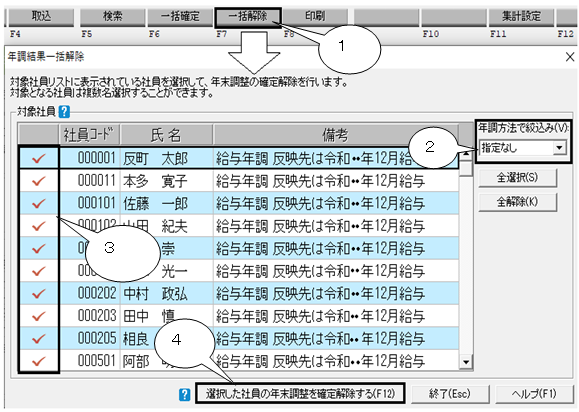Viewport: 579px width, 412px height.
Task: Toggle the checkmark for the 紀夫 row
Action: 39,226
